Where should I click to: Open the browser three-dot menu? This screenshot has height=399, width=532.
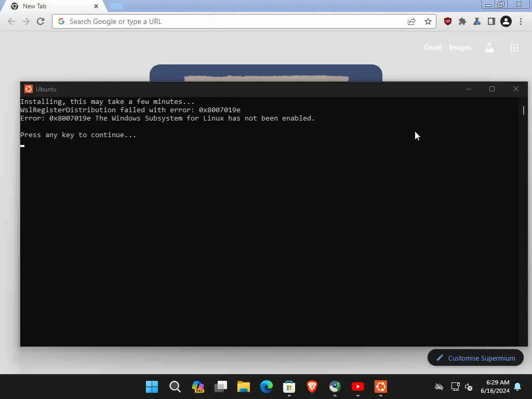[521, 21]
